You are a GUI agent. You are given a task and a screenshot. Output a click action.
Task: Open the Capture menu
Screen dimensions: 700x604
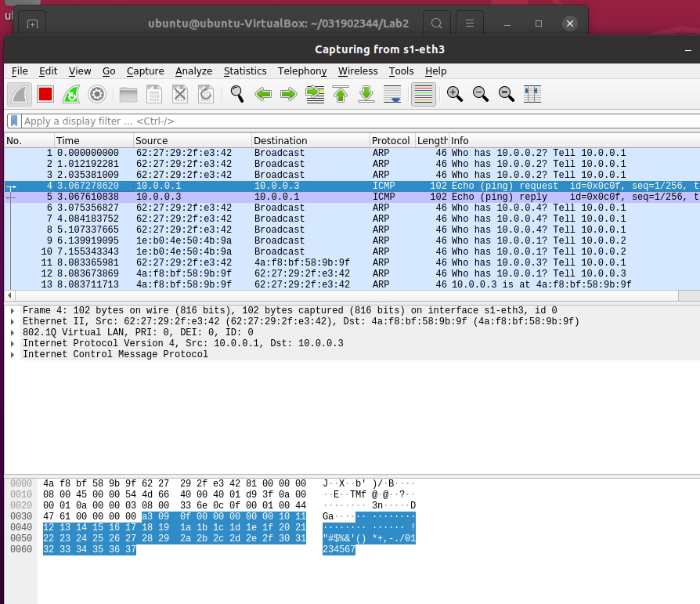(x=146, y=71)
